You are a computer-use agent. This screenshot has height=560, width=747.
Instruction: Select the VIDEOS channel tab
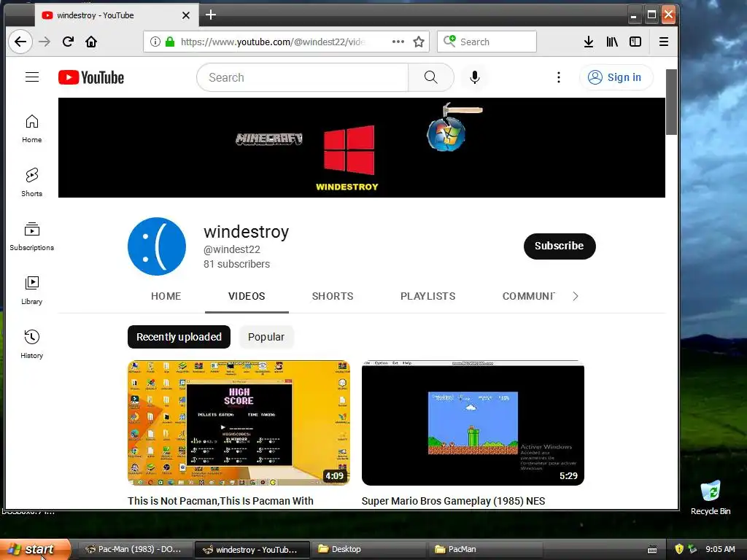coord(247,296)
